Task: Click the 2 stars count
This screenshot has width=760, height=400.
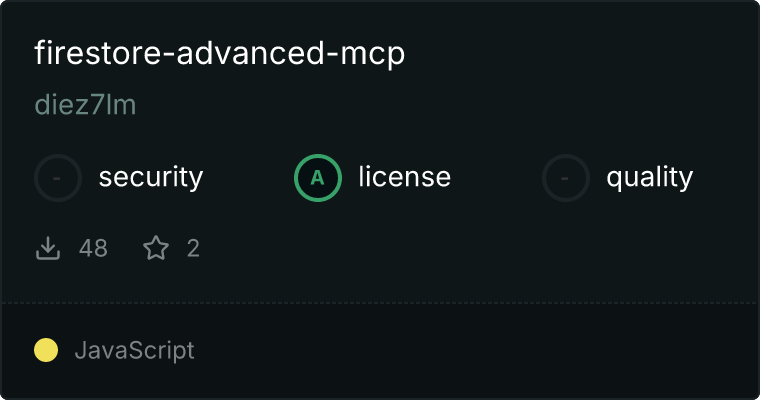Action: click(x=193, y=248)
